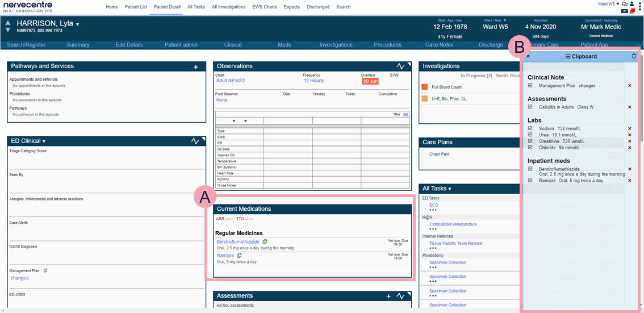
Task: Uncheck Management Plan in the clipboard
Action: tap(530, 86)
